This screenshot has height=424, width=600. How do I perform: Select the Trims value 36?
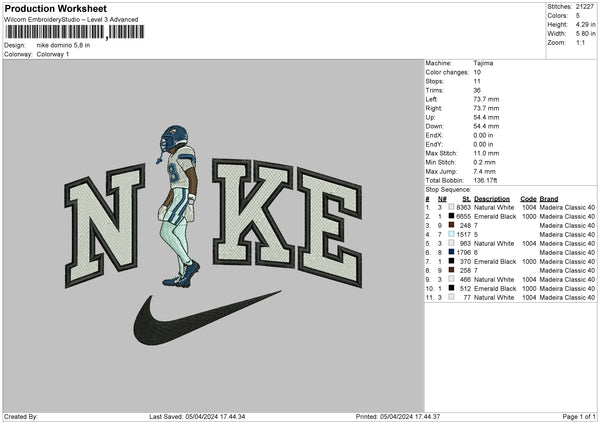point(477,90)
